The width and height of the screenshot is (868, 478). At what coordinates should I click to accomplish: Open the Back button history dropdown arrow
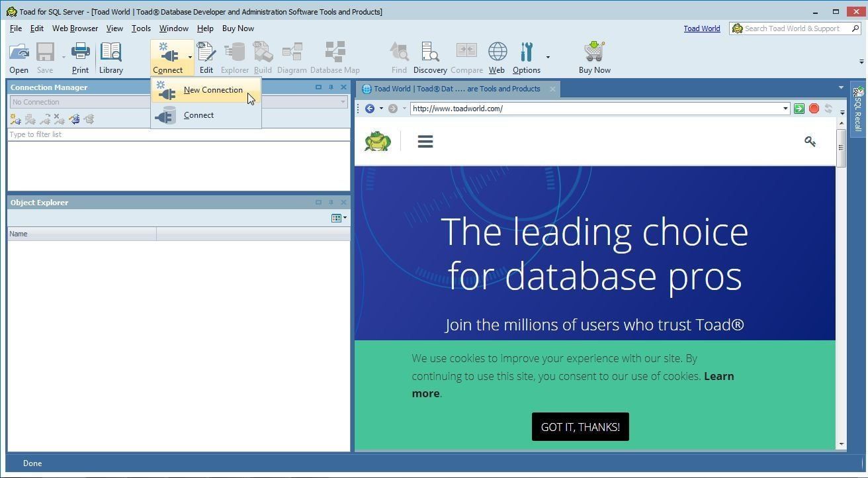pyautogui.click(x=381, y=109)
